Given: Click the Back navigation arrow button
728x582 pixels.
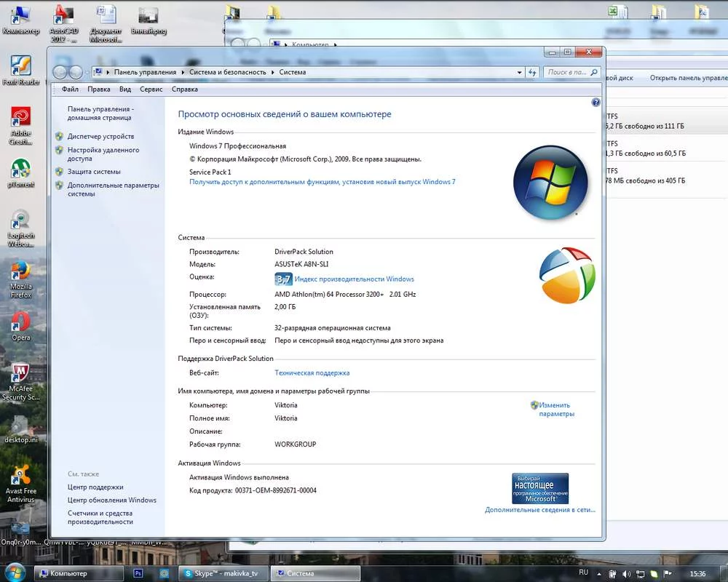Looking at the screenshot, I should pyautogui.click(x=60, y=72).
